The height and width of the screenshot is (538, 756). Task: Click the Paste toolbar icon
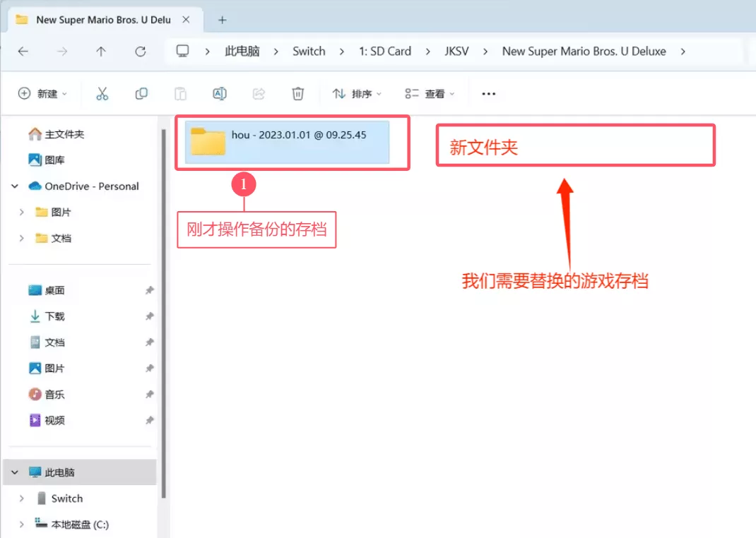coord(179,93)
